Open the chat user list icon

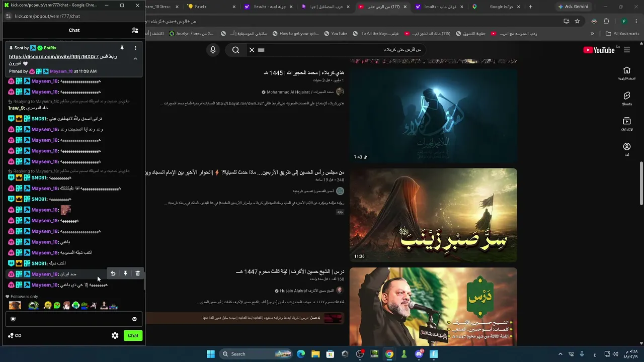click(x=135, y=30)
